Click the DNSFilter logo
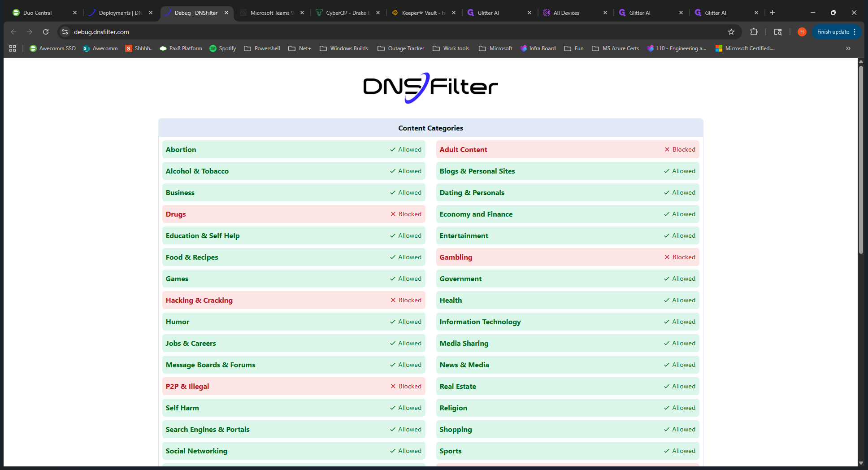Screen dimensions: 868x470 (430, 87)
